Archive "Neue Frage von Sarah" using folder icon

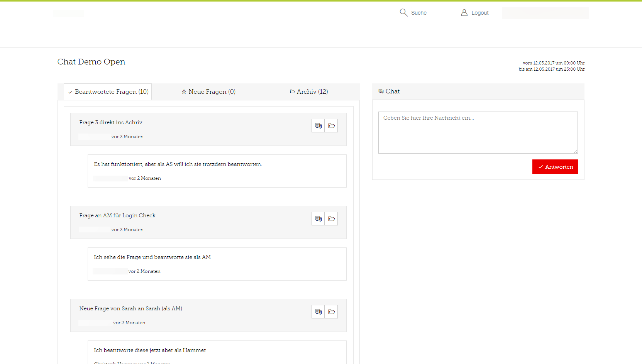point(331,312)
